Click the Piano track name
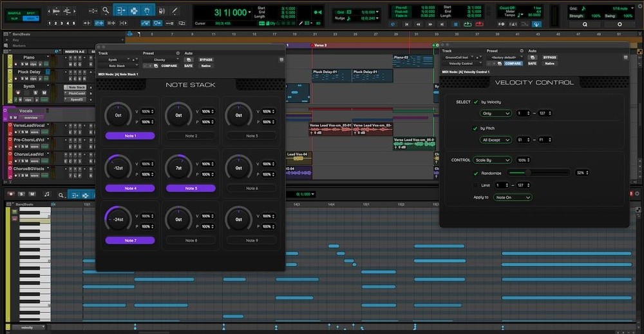This screenshot has height=334, width=644. coord(29,57)
